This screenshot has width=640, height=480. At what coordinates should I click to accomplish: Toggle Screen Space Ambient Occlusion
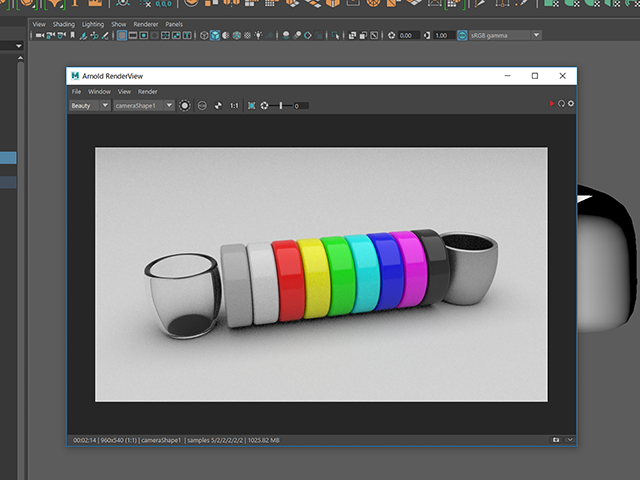pos(286,36)
